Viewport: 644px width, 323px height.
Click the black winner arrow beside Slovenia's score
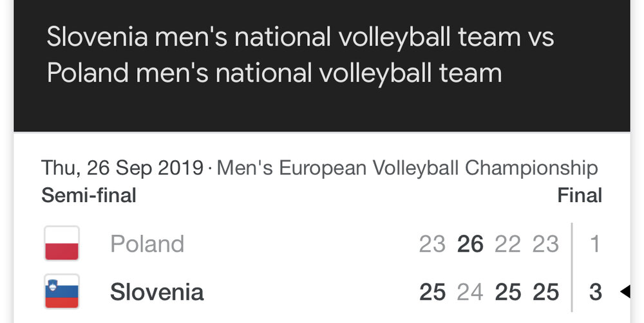(625, 292)
